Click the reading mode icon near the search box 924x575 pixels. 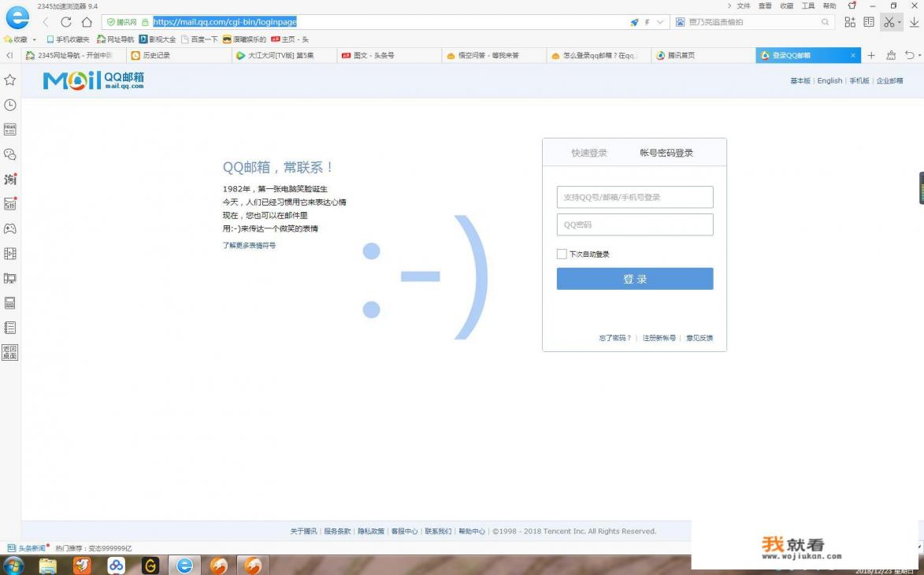pyautogui.click(x=870, y=22)
